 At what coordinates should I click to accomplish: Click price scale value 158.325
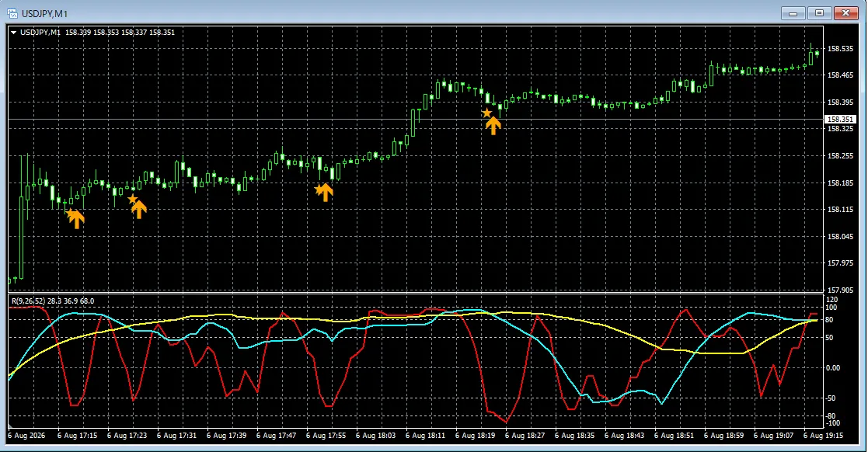[840, 129]
